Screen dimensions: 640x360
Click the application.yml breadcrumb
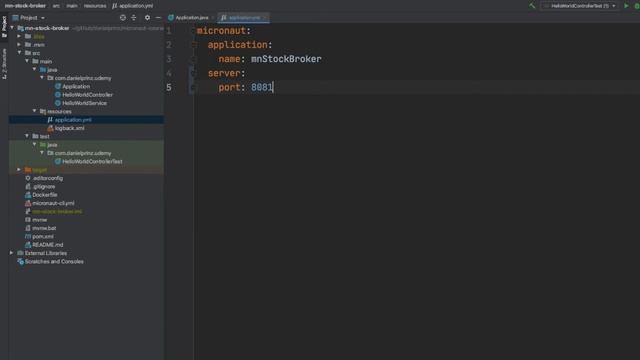pos(133,6)
